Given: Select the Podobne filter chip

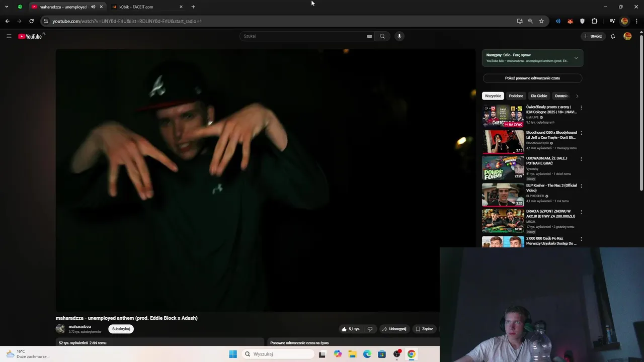Looking at the screenshot, I should click(x=516, y=96).
